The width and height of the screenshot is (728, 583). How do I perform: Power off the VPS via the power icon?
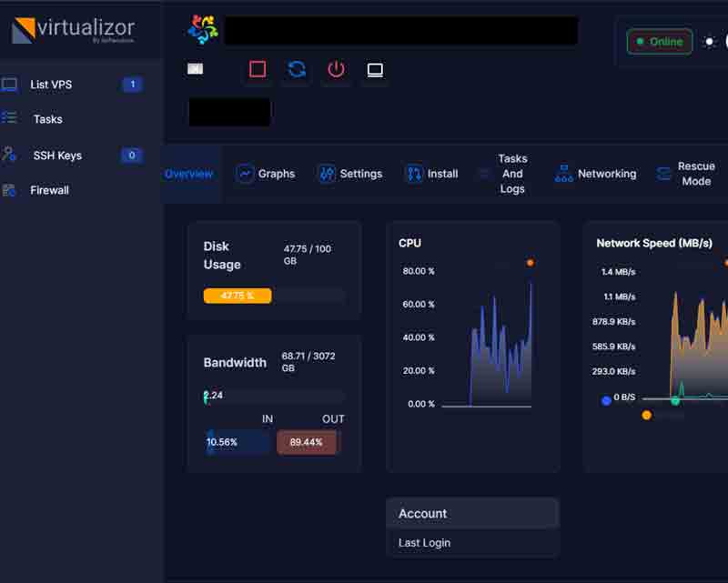[335, 69]
